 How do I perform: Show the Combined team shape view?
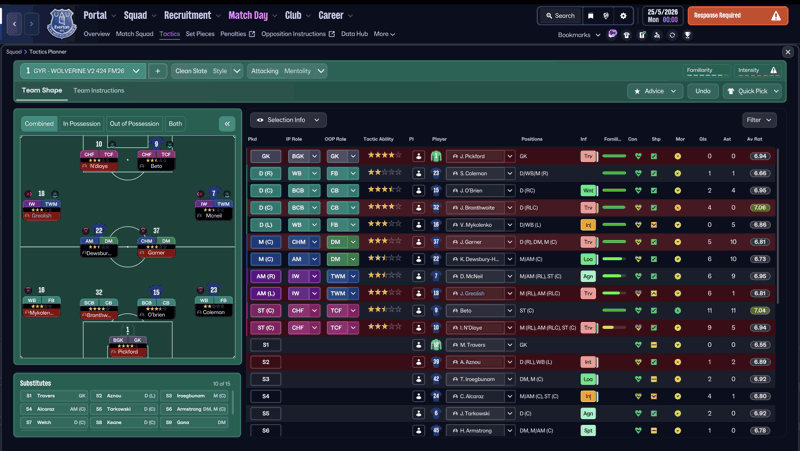39,123
